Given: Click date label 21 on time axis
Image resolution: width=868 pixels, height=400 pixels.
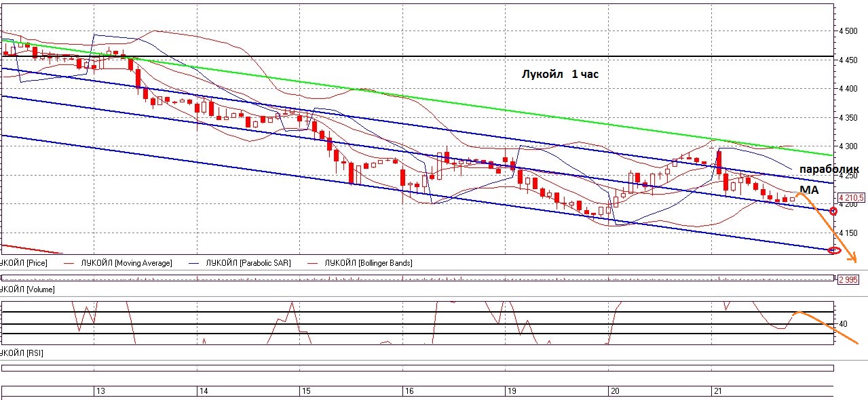Looking at the screenshot, I should click(x=717, y=392).
